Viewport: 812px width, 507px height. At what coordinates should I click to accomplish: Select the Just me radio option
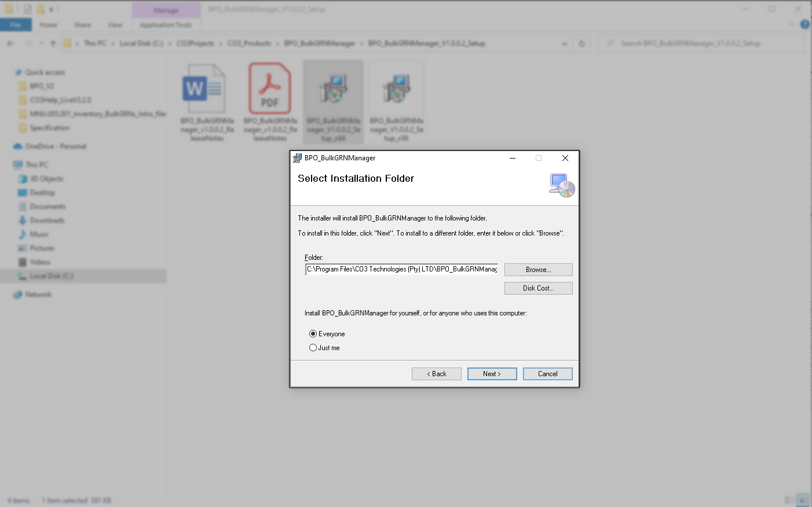[313, 348]
